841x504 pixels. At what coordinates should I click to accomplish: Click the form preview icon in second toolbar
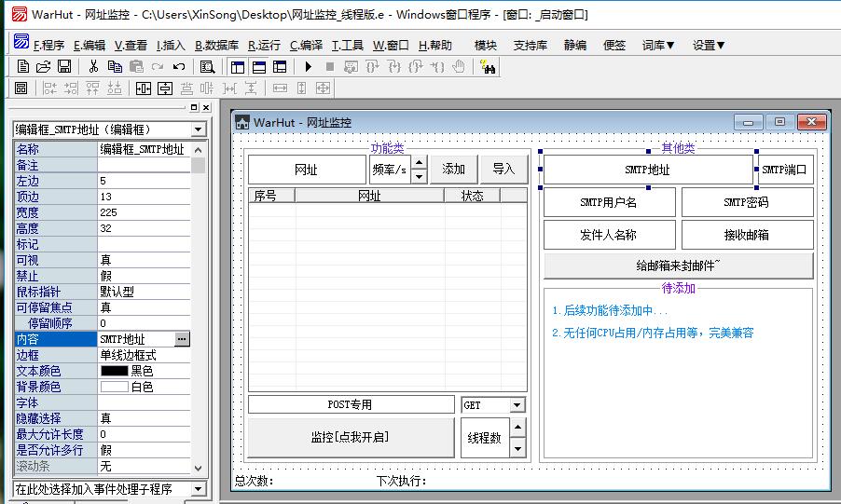click(21, 88)
